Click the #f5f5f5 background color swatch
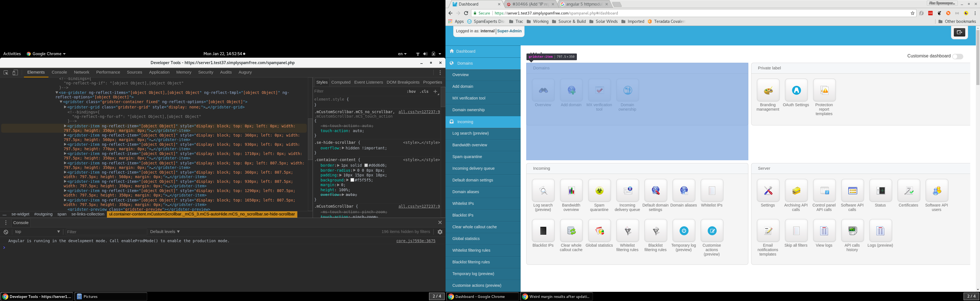This screenshot has height=301, width=980. [352, 180]
